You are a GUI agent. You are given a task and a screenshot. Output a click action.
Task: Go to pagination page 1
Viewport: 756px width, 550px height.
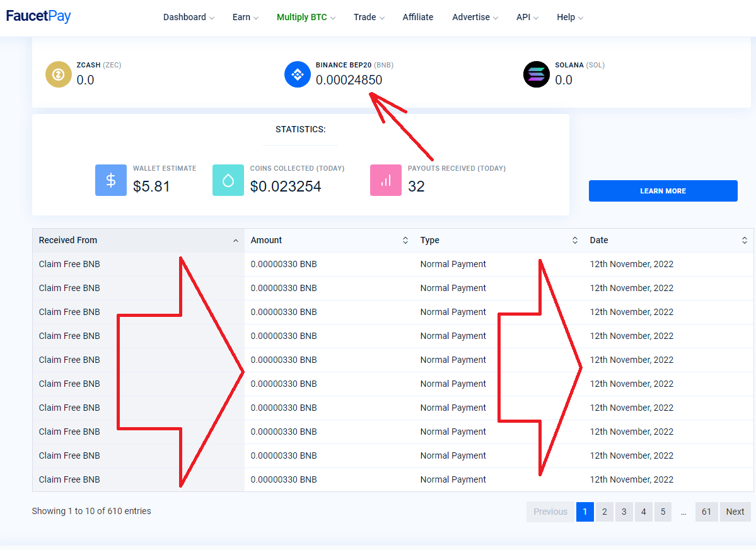pos(585,512)
